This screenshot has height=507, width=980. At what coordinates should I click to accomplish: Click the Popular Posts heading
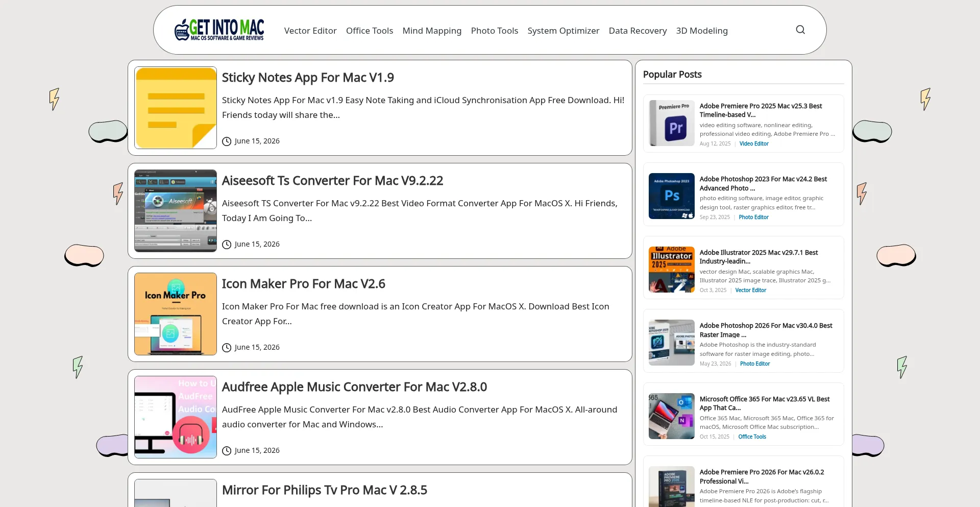click(x=672, y=75)
